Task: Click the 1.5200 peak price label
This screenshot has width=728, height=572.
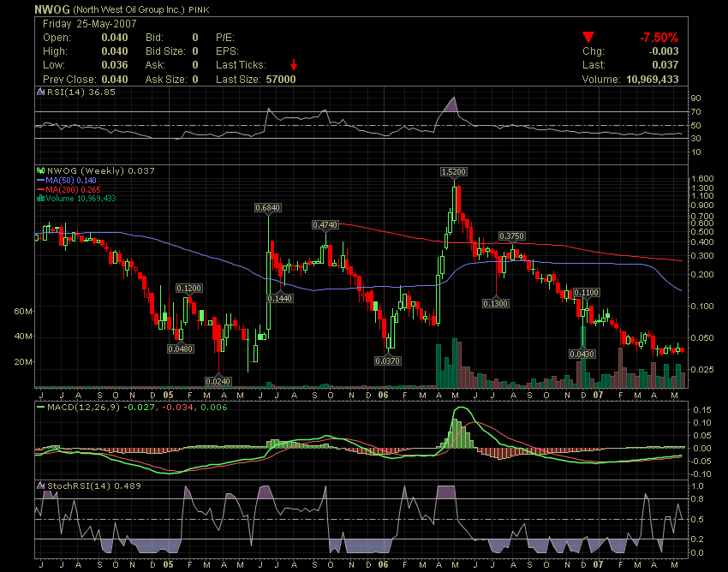Action: click(454, 172)
